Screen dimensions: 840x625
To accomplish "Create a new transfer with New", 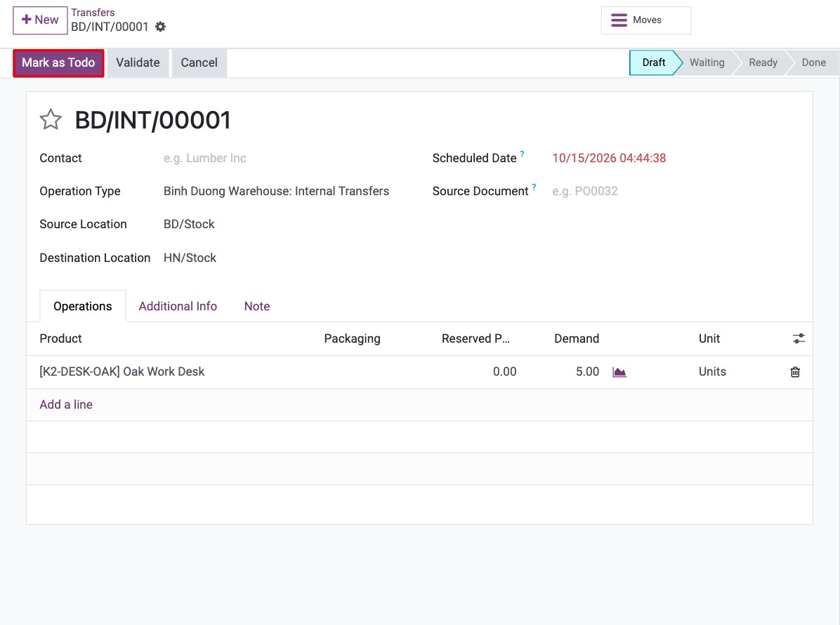I will [x=40, y=20].
